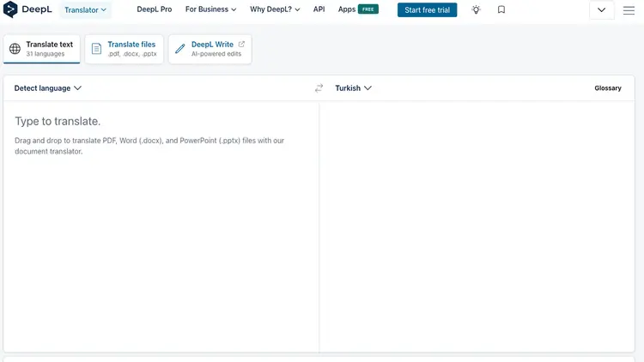
Task: Open the Apps link
Action: [347, 9]
